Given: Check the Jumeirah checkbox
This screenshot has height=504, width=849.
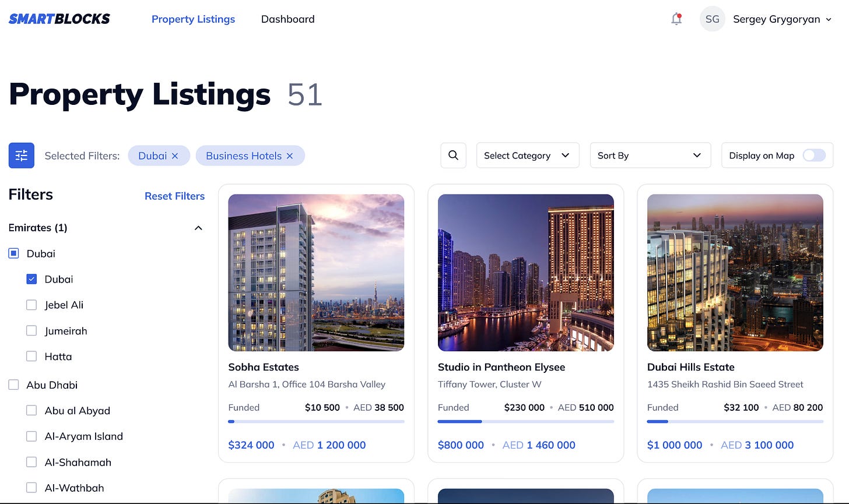Looking at the screenshot, I should click(x=31, y=331).
